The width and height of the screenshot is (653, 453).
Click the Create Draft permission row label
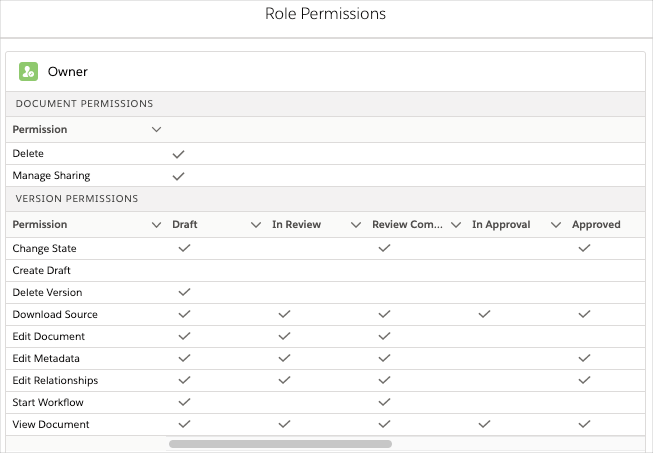41,270
